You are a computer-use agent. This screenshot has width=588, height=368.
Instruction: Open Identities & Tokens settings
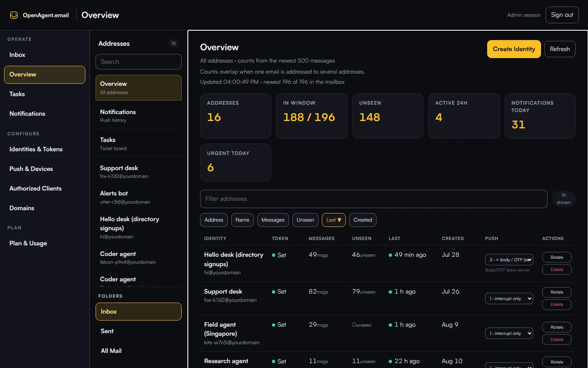click(x=45, y=149)
